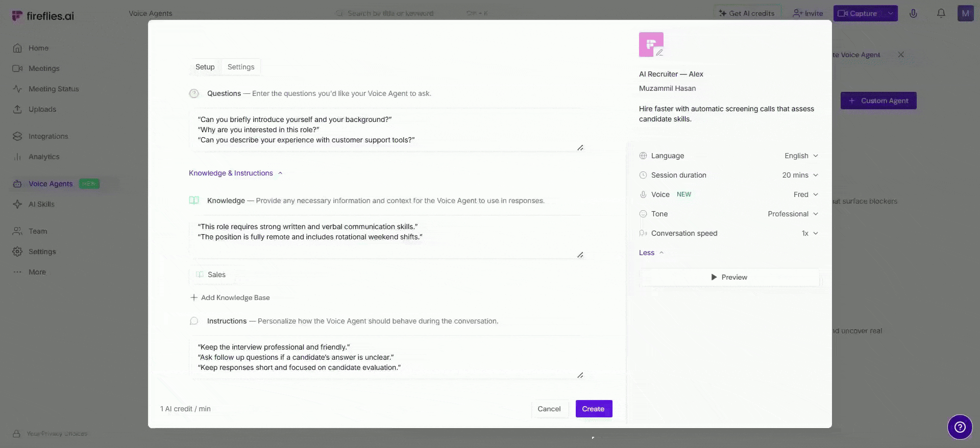Click Get AI credits
The image size is (980, 448).
tap(746, 13)
